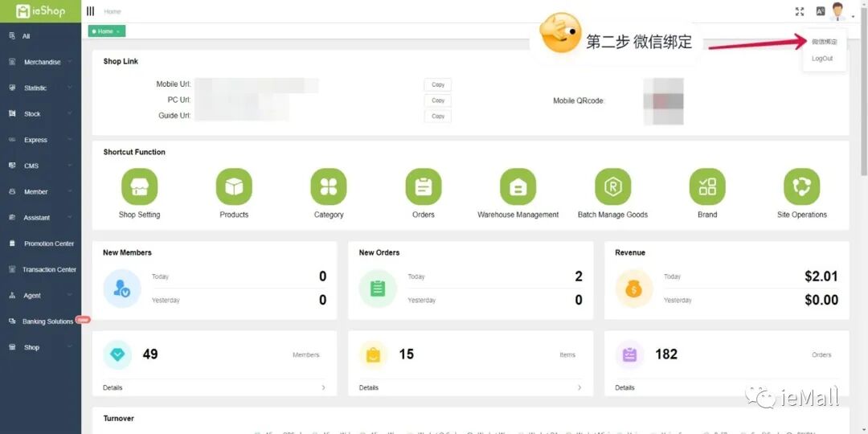Toggle fullscreen mode icon in header
The width and height of the screenshot is (868, 434).
click(800, 11)
